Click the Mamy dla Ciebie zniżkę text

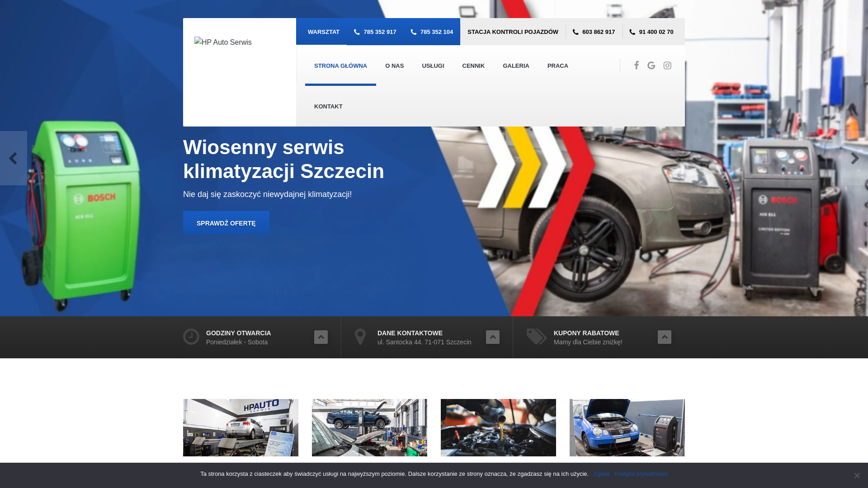point(588,342)
